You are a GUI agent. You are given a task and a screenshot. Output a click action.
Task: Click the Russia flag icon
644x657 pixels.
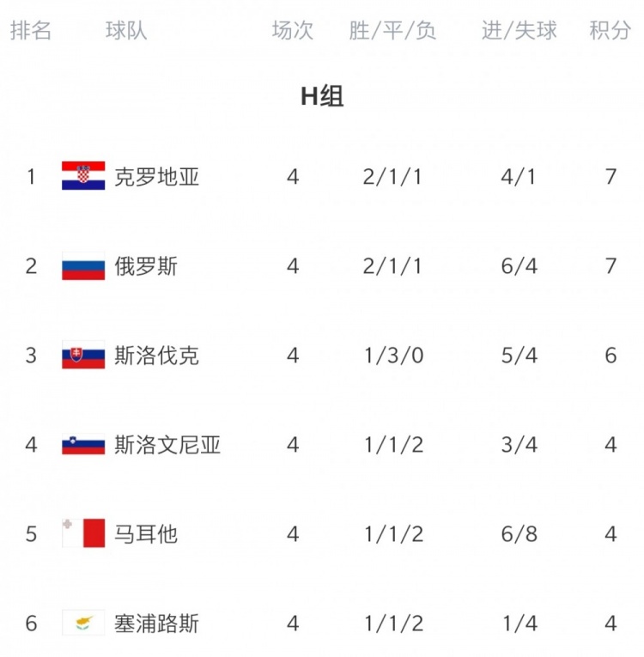[83, 265]
